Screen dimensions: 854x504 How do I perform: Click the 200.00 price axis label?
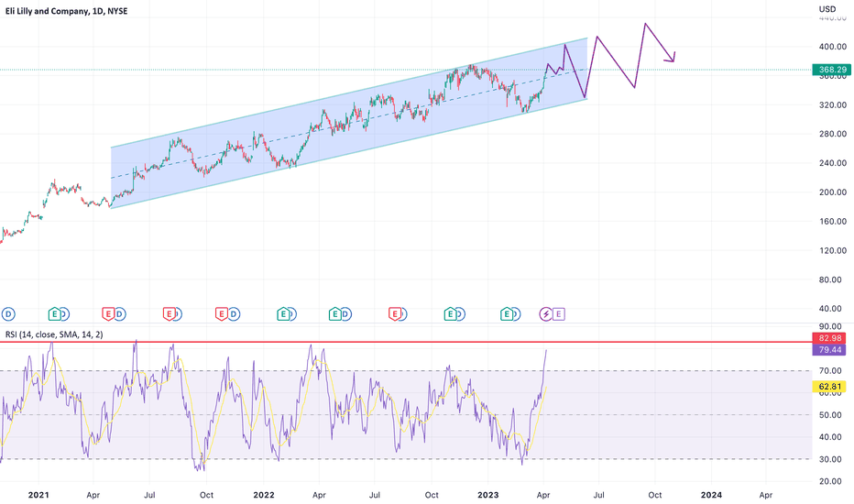tap(833, 192)
